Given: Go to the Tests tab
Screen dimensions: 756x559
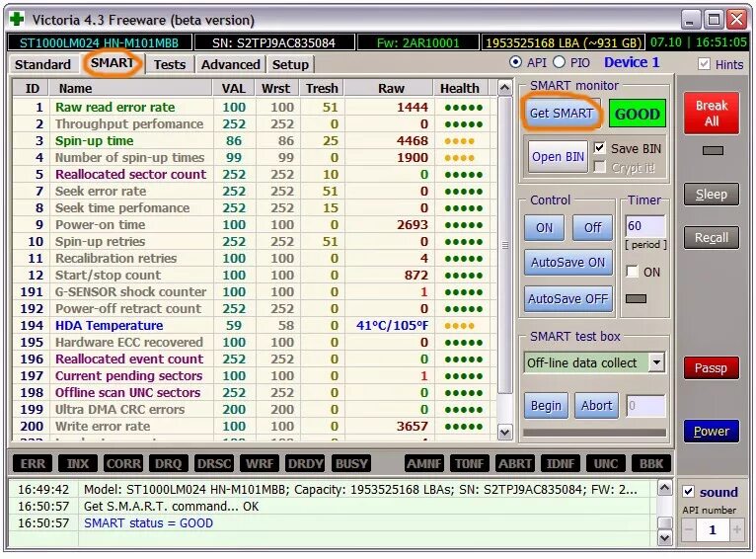Looking at the screenshot, I should pos(169,64).
